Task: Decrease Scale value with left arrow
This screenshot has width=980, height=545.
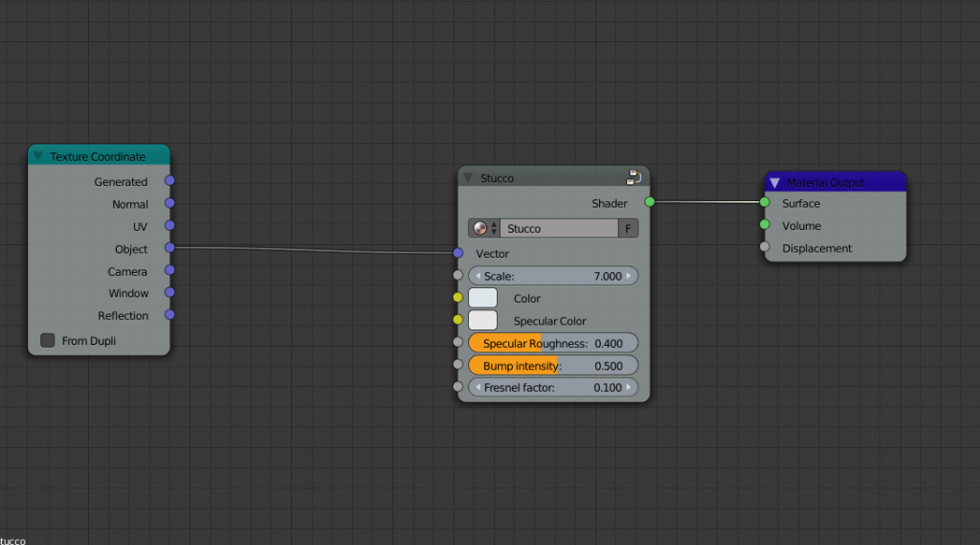Action: coord(479,276)
